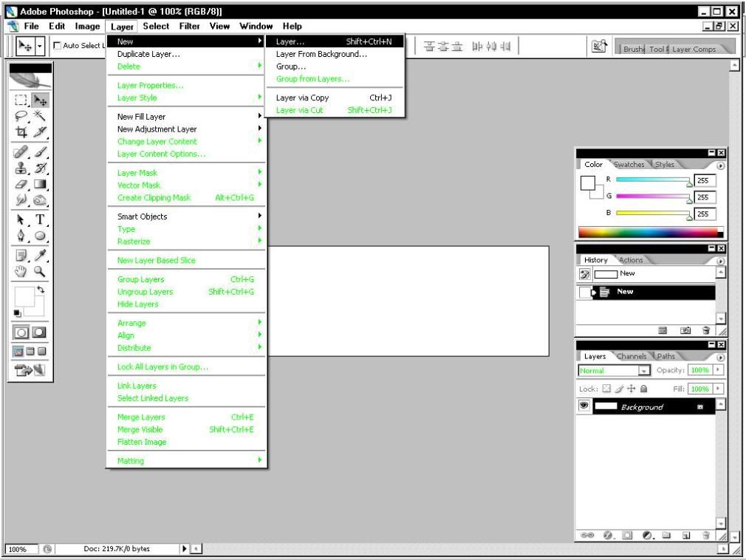Open the Normal blending mode dropdown
Viewport: 746px width, 560px height.
coord(615,370)
